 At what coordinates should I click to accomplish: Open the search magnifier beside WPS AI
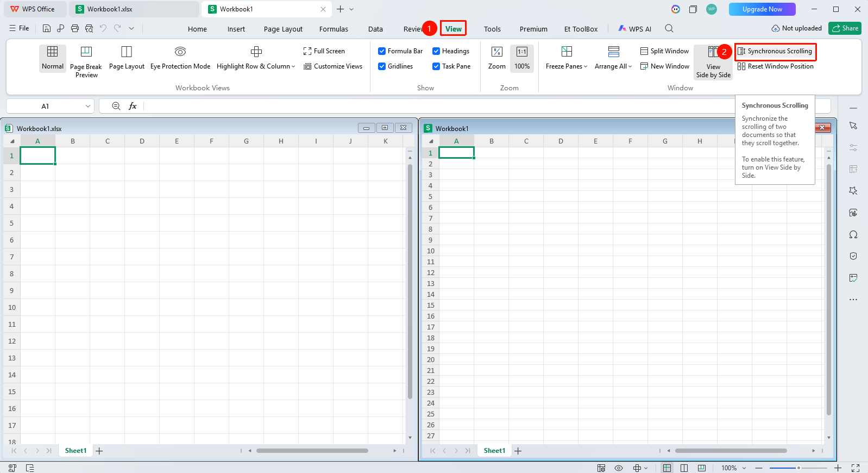(669, 28)
